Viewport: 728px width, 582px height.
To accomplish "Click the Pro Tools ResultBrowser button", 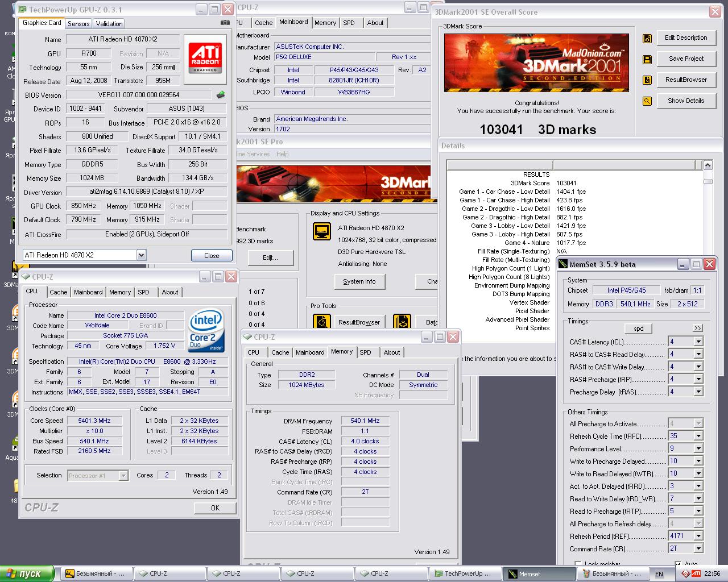I will coord(359,322).
